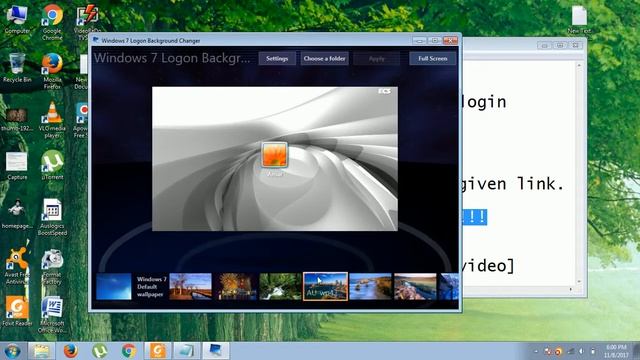The image size is (640, 360).
Task: Select the Auslogics BoostSpeed desktop shortcut
Action: [52, 217]
